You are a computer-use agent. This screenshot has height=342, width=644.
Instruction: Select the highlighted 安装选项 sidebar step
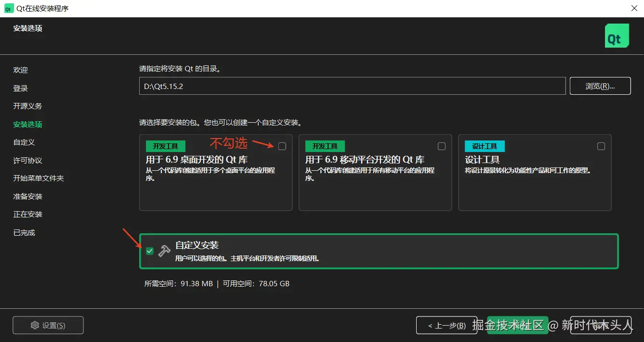[27, 124]
